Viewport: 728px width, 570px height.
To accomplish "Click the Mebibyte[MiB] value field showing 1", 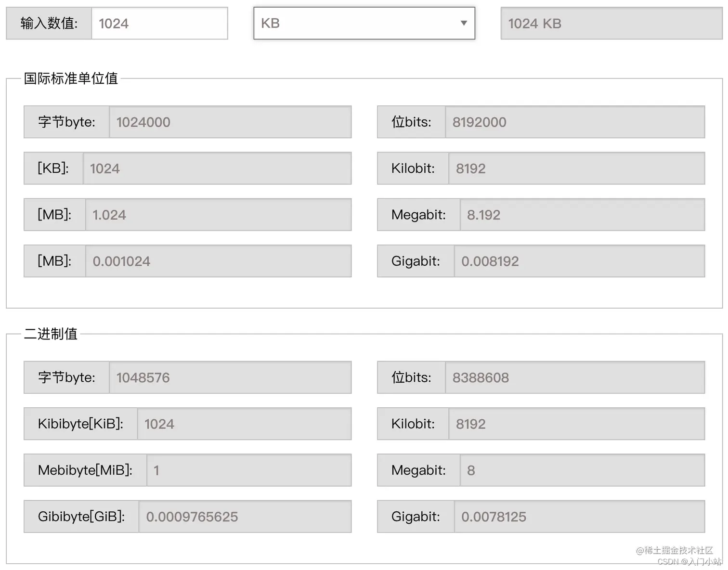I will 249,470.
